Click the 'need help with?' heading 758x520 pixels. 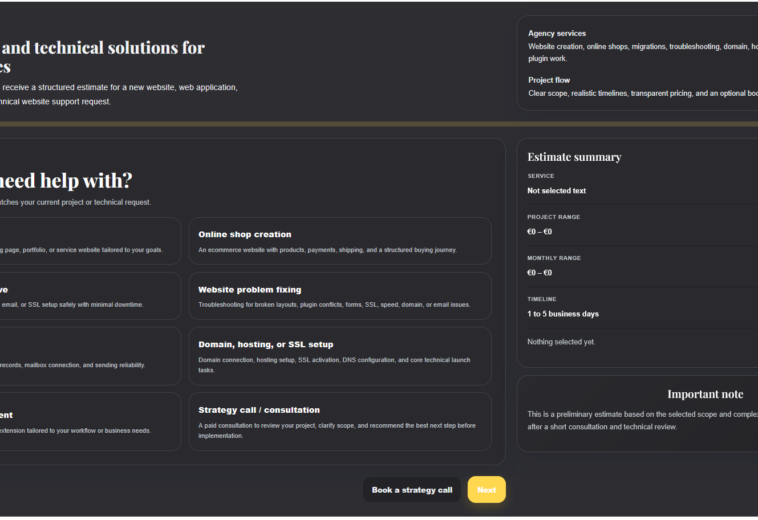pyautogui.click(x=66, y=181)
